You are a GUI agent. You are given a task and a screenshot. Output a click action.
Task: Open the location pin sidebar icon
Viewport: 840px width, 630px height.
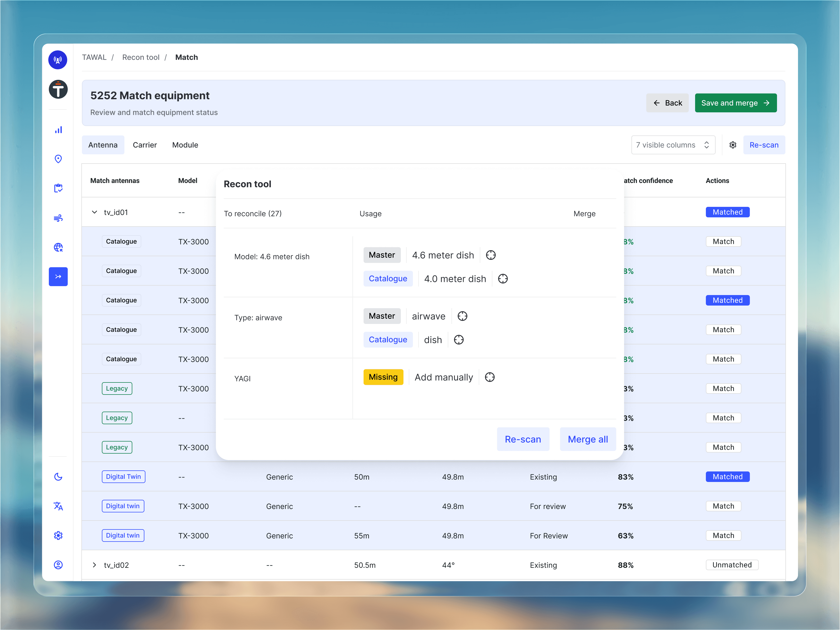[58, 159]
